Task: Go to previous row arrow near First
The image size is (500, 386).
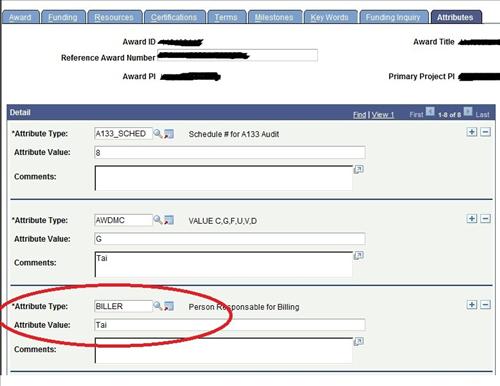Action: coord(430,111)
